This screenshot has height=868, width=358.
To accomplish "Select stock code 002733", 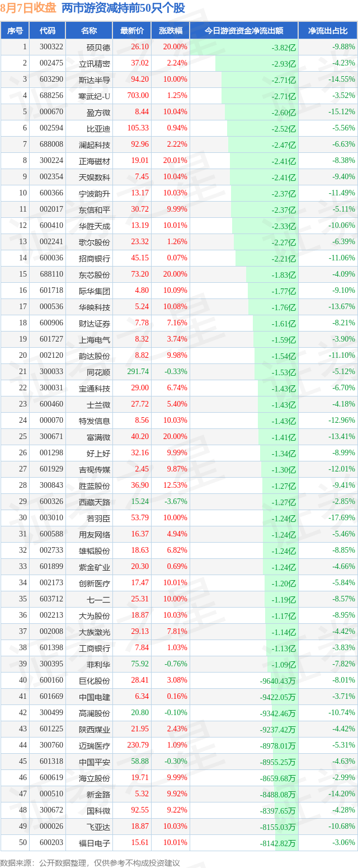I will (51, 550).
